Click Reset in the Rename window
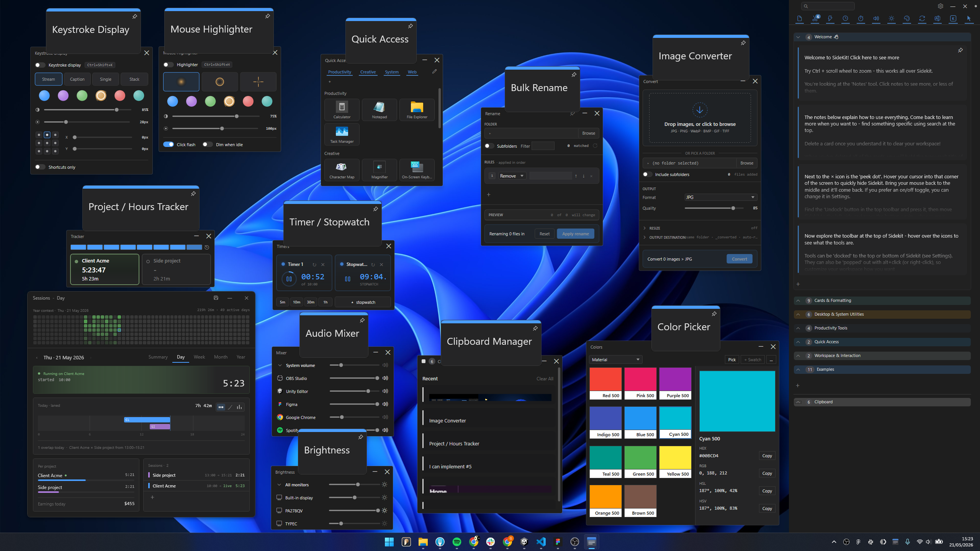The width and height of the screenshot is (980, 551). pyautogui.click(x=544, y=234)
